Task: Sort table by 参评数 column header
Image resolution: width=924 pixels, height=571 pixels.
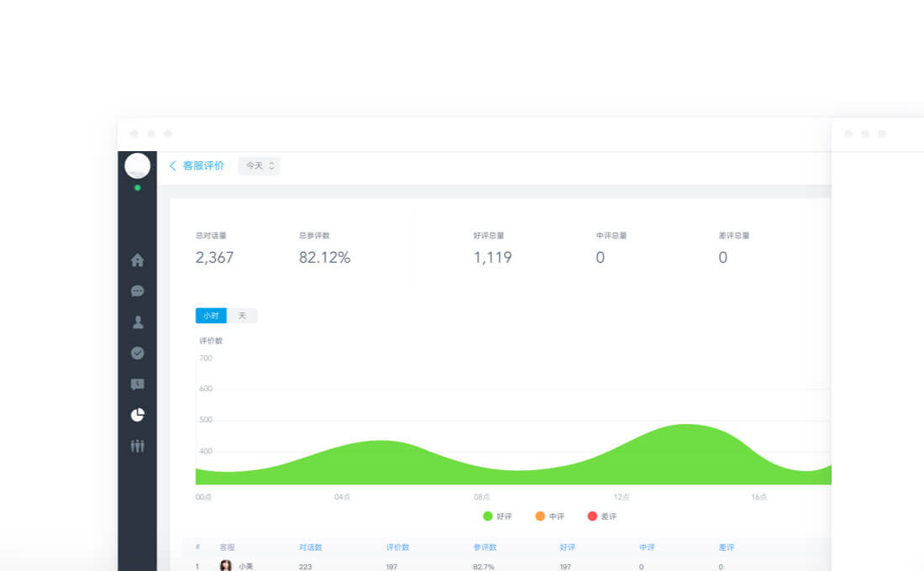Action: [485, 547]
